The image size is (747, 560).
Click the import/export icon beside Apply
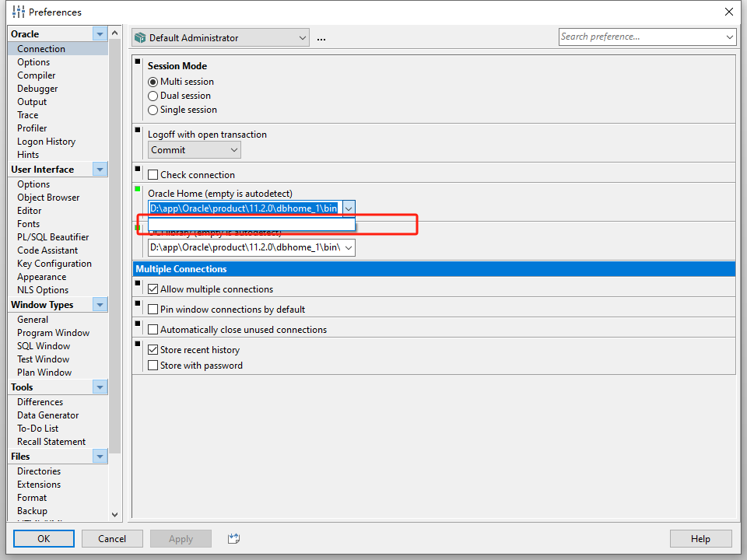pos(233,538)
